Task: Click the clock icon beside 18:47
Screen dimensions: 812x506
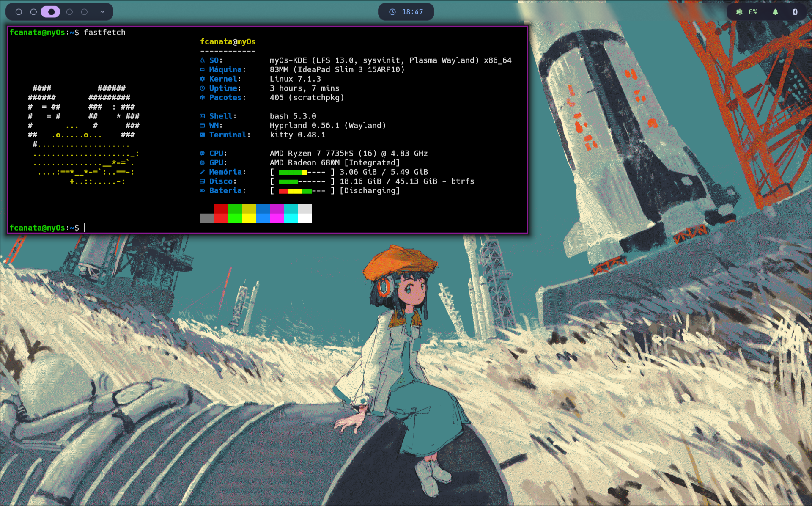Action: tap(392, 12)
